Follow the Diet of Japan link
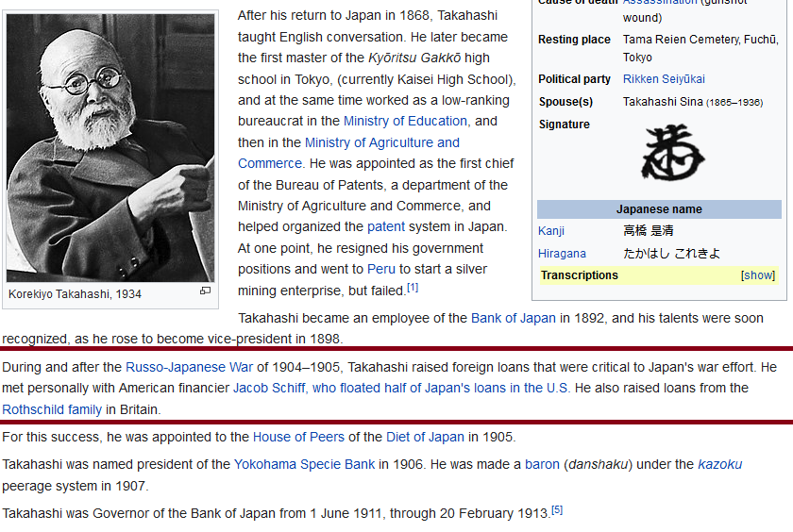Screen dimensions: 793x532 425,437
